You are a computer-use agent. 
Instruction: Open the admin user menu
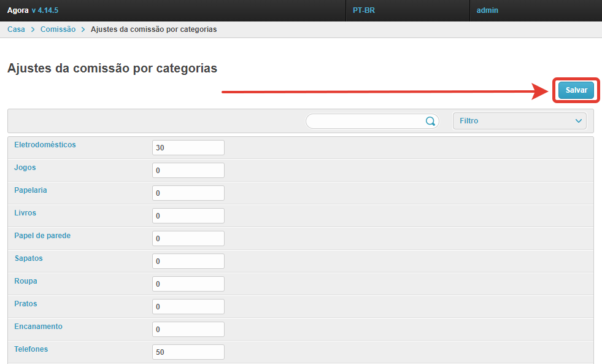(487, 10)
